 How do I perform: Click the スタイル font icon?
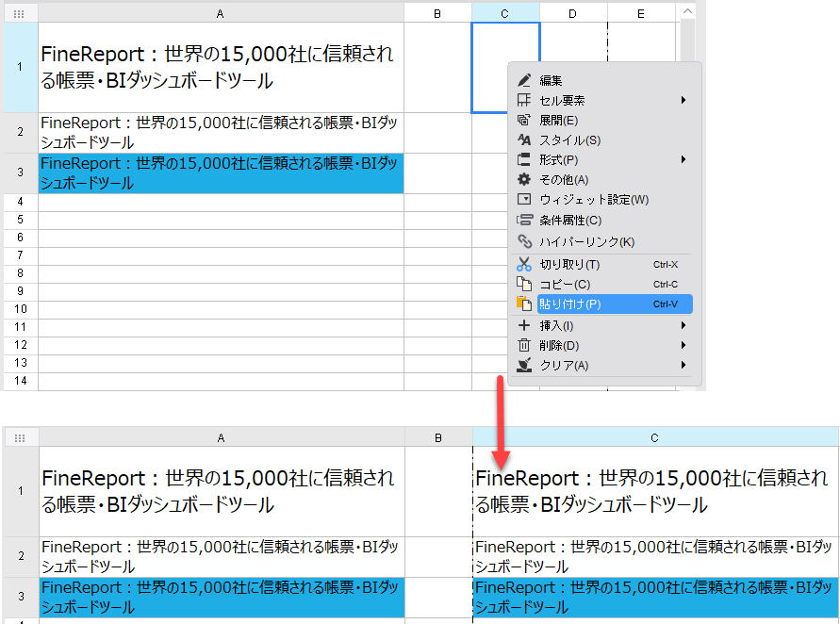tap(524, 140)
